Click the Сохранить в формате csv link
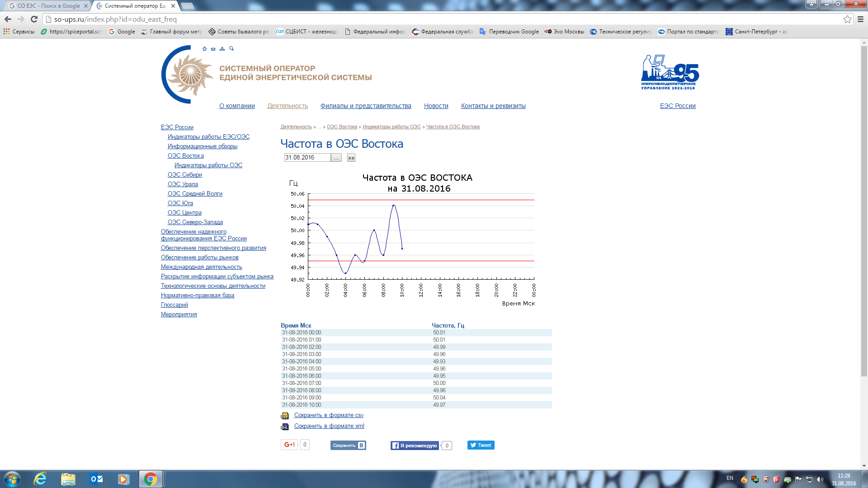Image resolution: width=868 pixels, height=488 pixels. (329, 415)
